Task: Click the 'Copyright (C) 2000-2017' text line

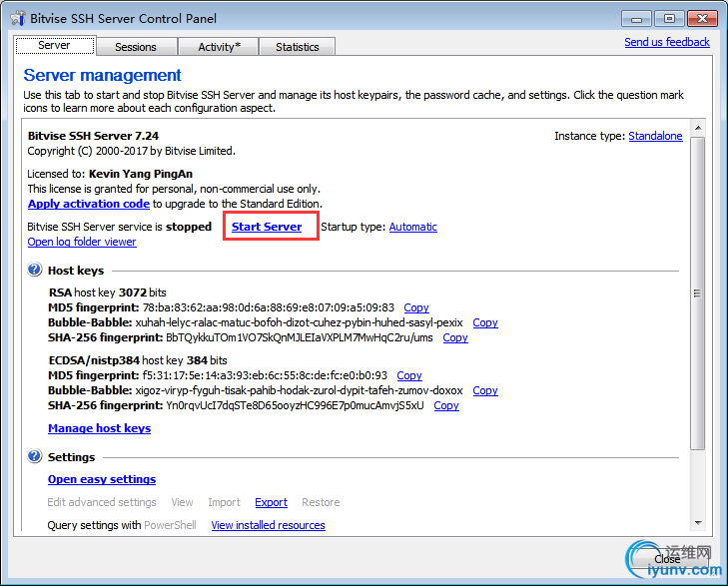Action: coord(132,151)
